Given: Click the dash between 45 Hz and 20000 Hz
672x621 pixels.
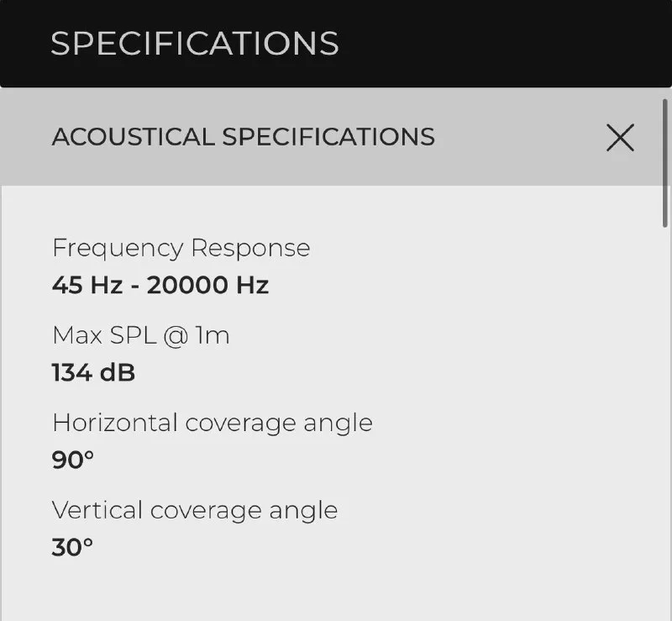Looking at the screenshot, I should (135, 287).
